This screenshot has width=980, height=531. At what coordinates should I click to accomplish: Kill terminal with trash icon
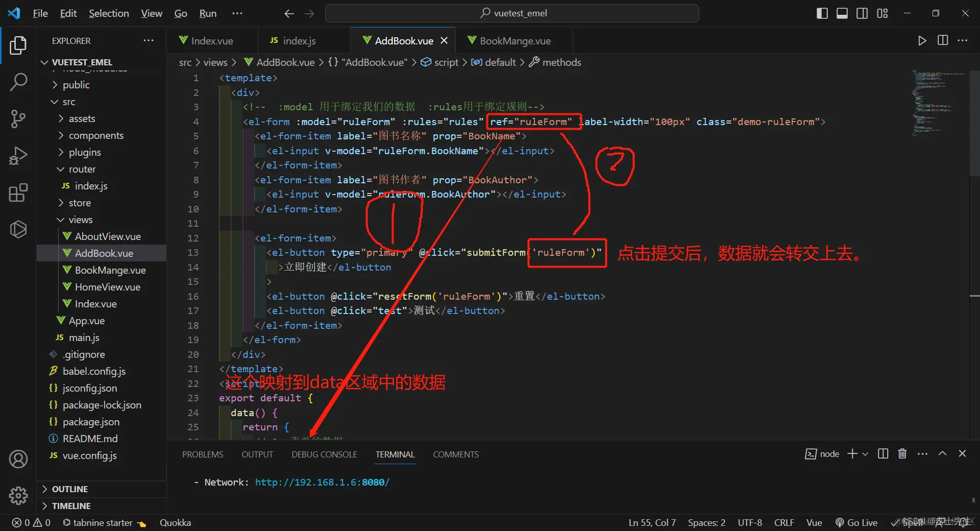pos(902,453)
